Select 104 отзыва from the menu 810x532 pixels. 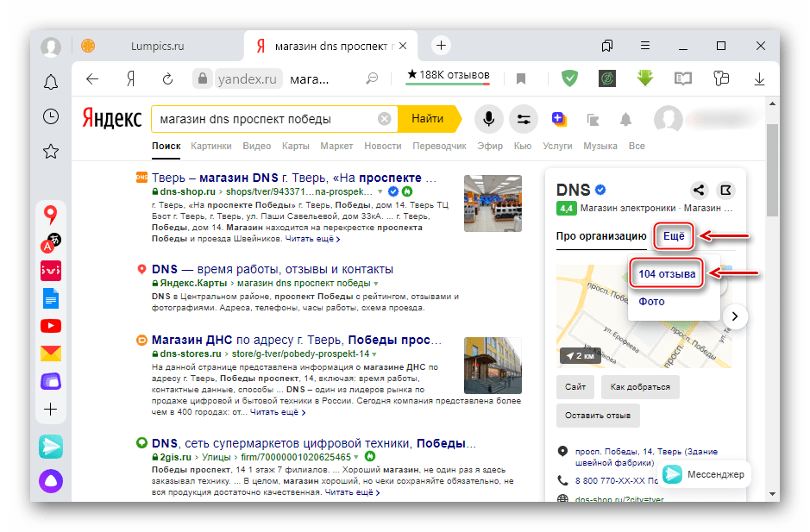click(667, 274)
